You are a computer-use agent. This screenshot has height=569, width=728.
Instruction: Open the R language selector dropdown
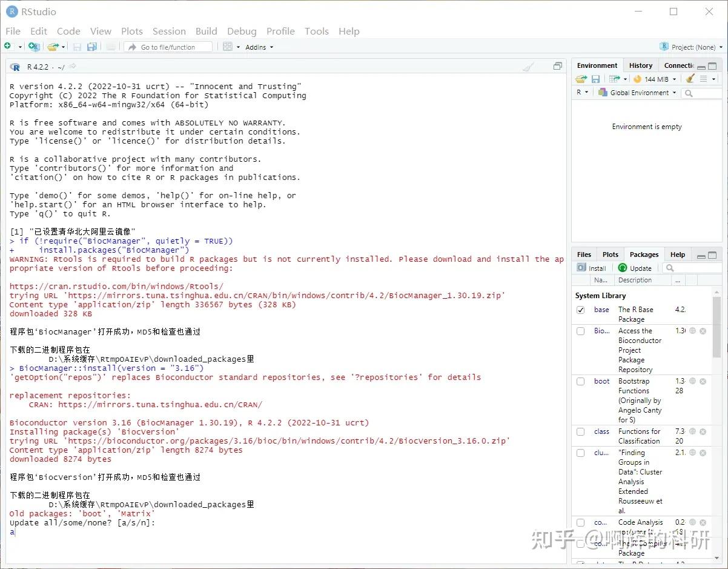pos(582,93)
